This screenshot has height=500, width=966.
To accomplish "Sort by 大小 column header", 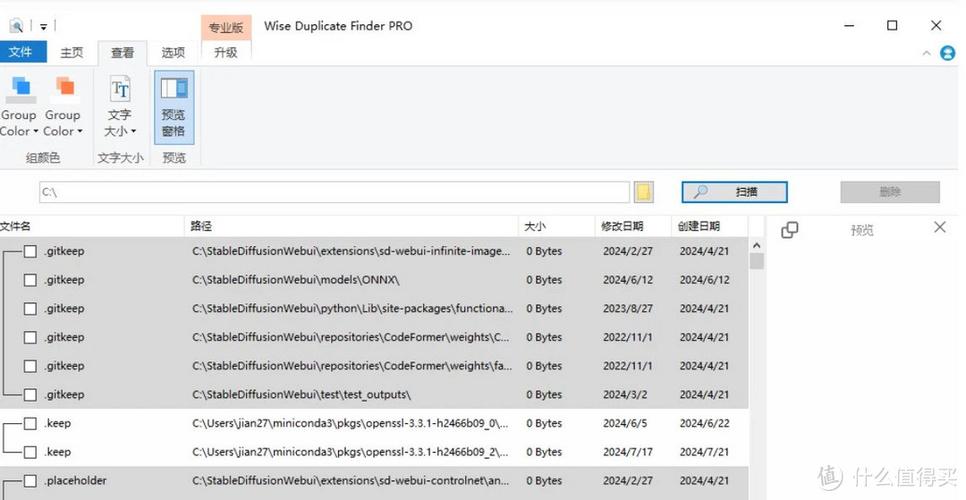I will tap(557, 226).
